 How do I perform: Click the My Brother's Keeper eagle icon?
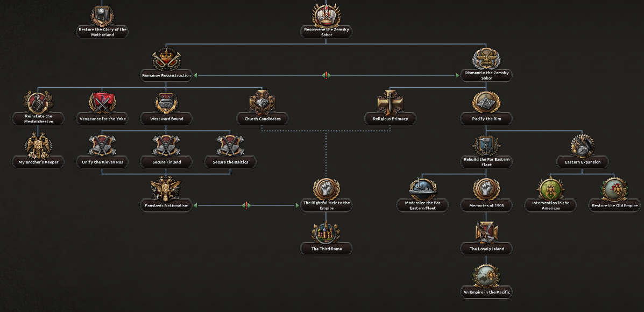pyautogui.click(x=38, y=145)
